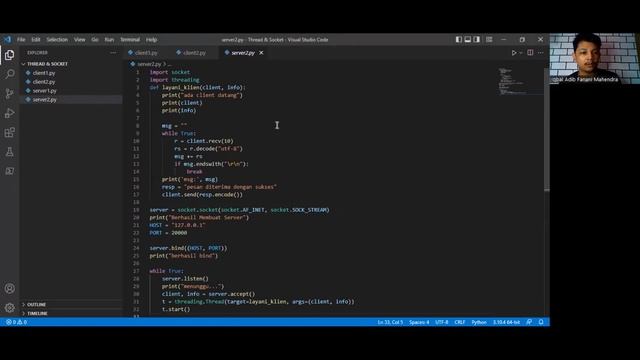The image size is (640, 360).
Task: Open the notifications bell icon
Action: click(x=541, y=322)
